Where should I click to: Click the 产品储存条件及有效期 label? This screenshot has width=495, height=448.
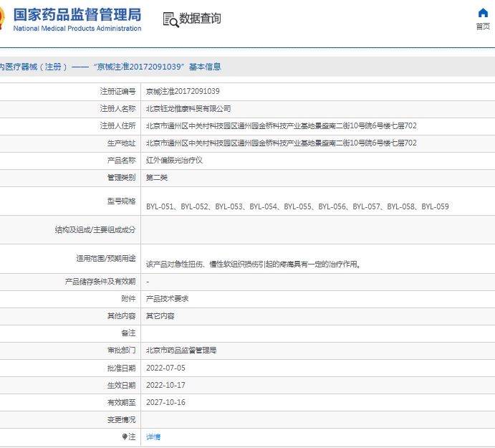(x=100, y=282)
